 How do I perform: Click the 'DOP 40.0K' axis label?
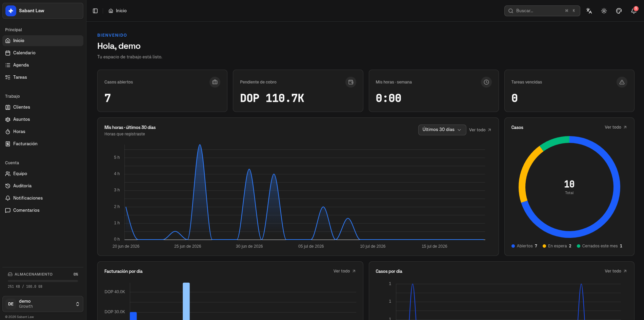115,292
